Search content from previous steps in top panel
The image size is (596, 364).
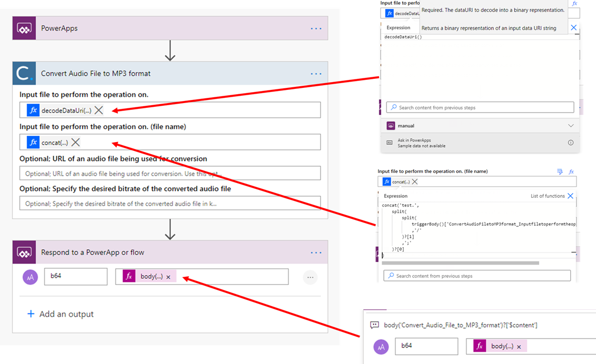tap(480, 107)
